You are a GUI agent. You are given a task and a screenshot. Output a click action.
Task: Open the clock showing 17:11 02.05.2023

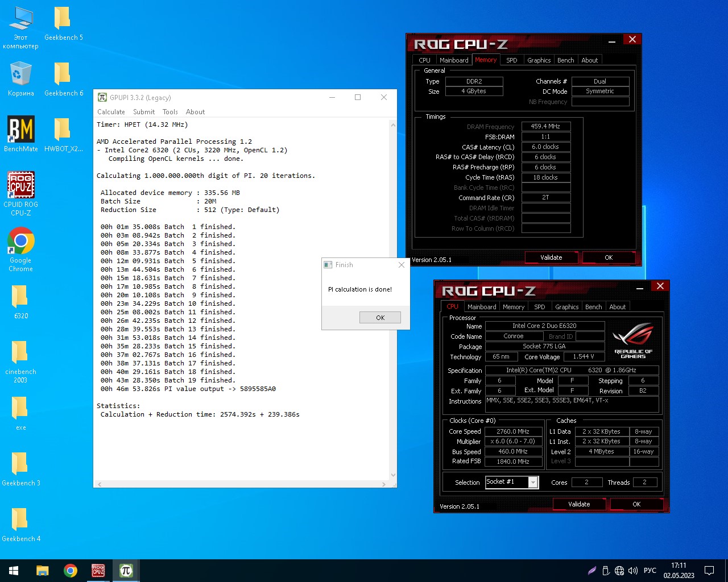tap(679, 571)
